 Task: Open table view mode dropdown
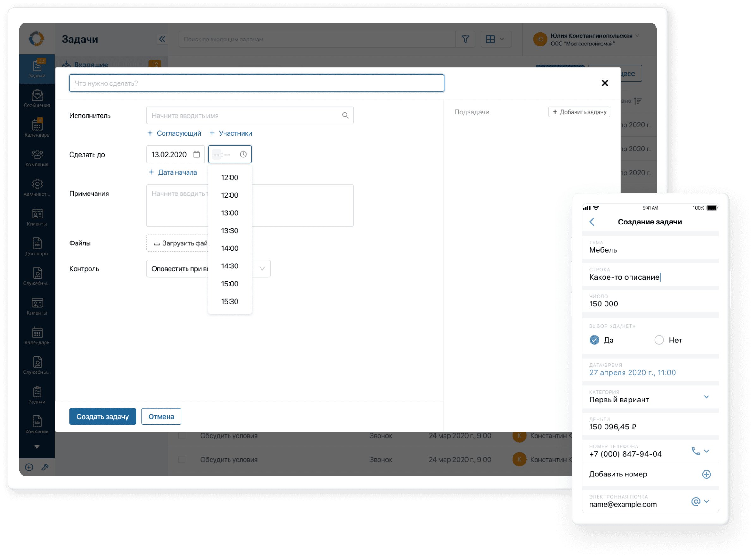tap(495, 39)
